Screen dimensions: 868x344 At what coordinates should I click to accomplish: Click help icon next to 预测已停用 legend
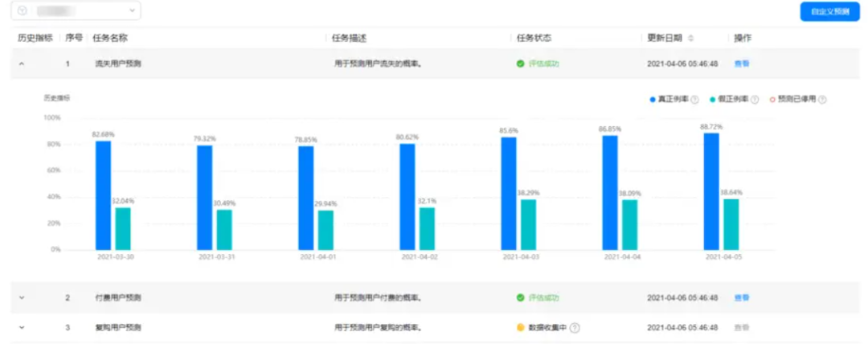click(822, 100)
